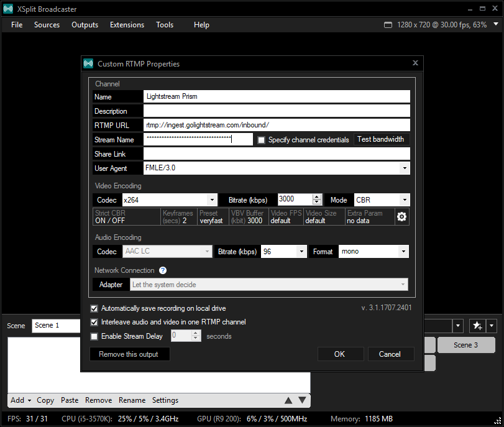504x427 pixels.
Task: Click the Network Connection help icon
Action: [x=163, y=270]
